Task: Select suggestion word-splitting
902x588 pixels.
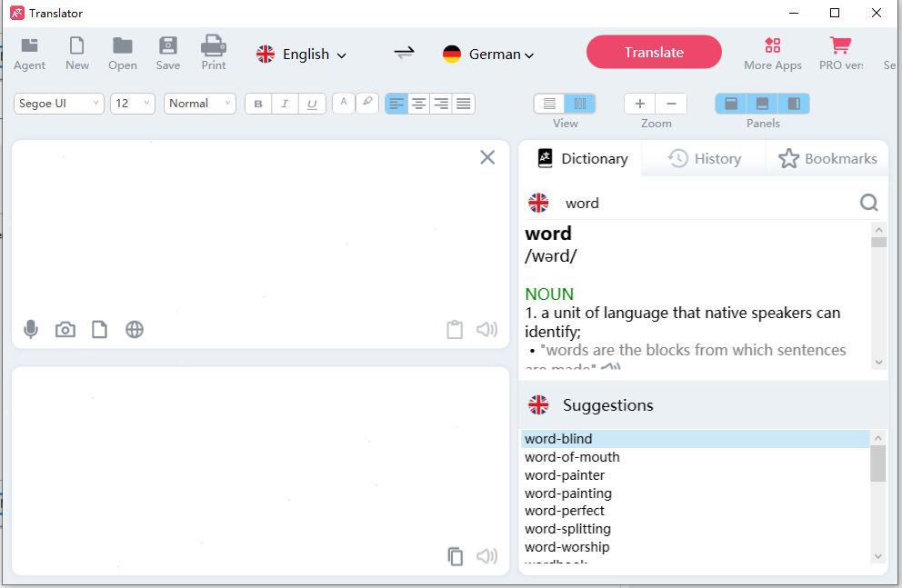Action: (x=695, y=529)
